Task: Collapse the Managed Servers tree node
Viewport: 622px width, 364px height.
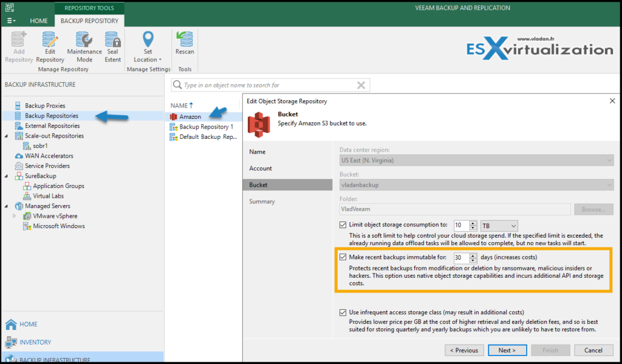Action: click(6, 206)
